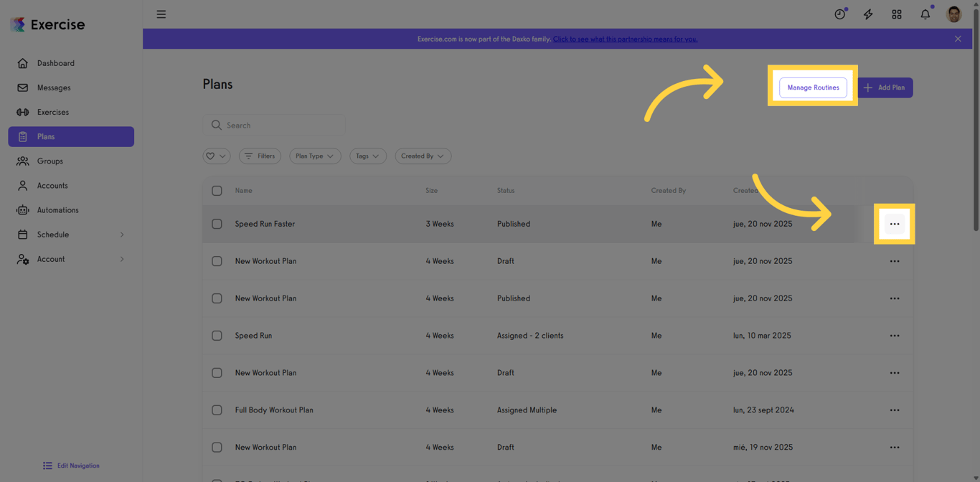The image size is (980, 482).
Task: Open the Automations section
Action: point(57,209)
